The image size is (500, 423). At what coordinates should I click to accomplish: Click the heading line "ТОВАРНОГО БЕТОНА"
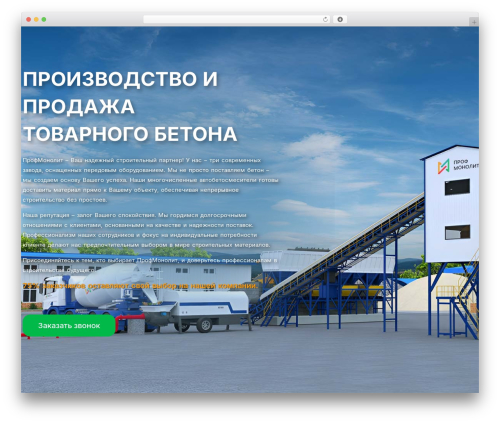pos(130,134)
